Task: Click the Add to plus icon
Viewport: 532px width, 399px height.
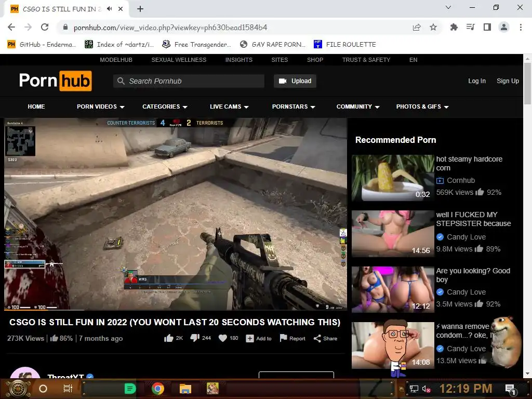Action: pos(250,339)
